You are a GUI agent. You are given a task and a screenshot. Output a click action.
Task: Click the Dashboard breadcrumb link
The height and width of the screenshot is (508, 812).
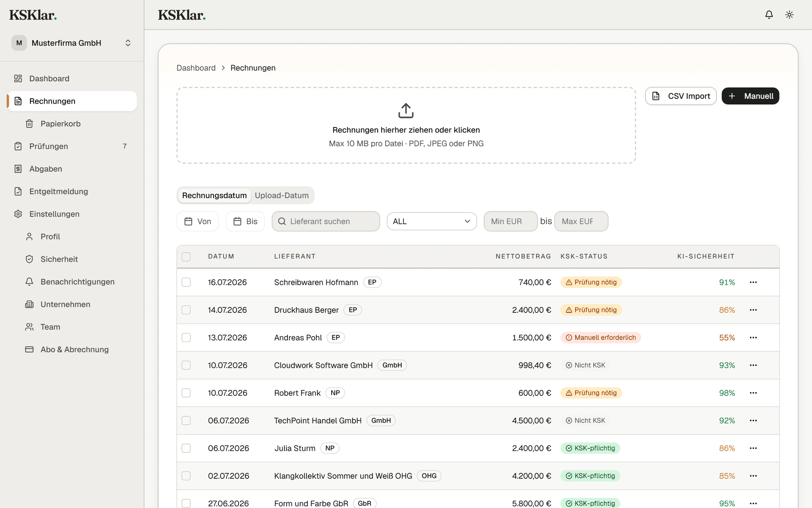click(196, 68)
